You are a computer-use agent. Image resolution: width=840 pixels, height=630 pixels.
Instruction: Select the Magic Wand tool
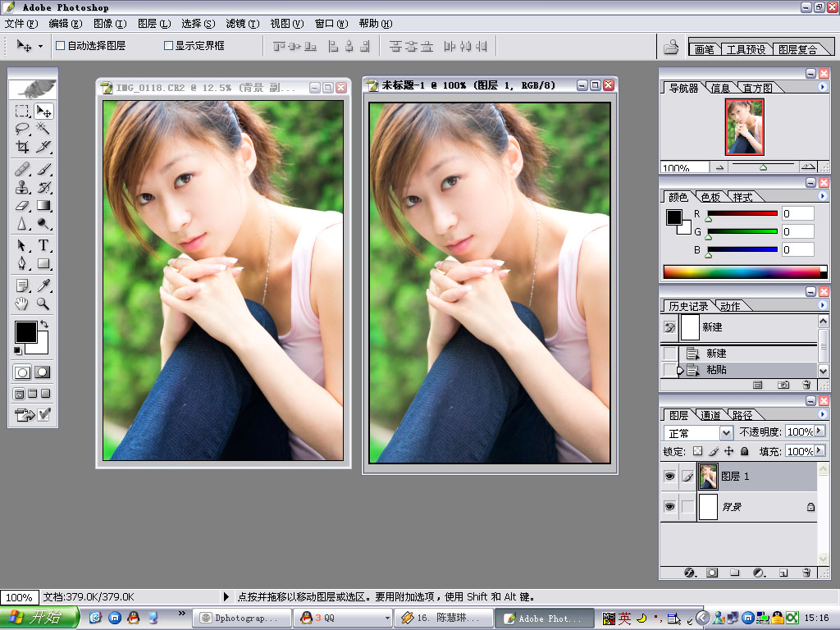point(43,129)
